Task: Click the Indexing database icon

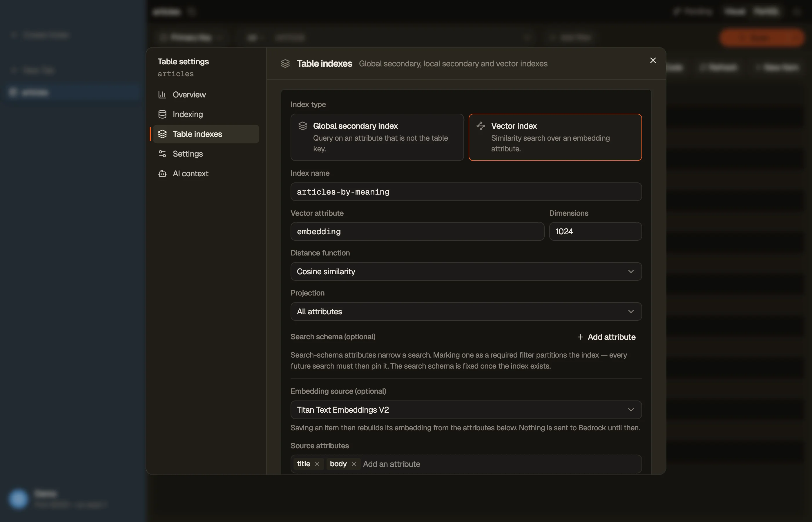Action: [162, 114]
